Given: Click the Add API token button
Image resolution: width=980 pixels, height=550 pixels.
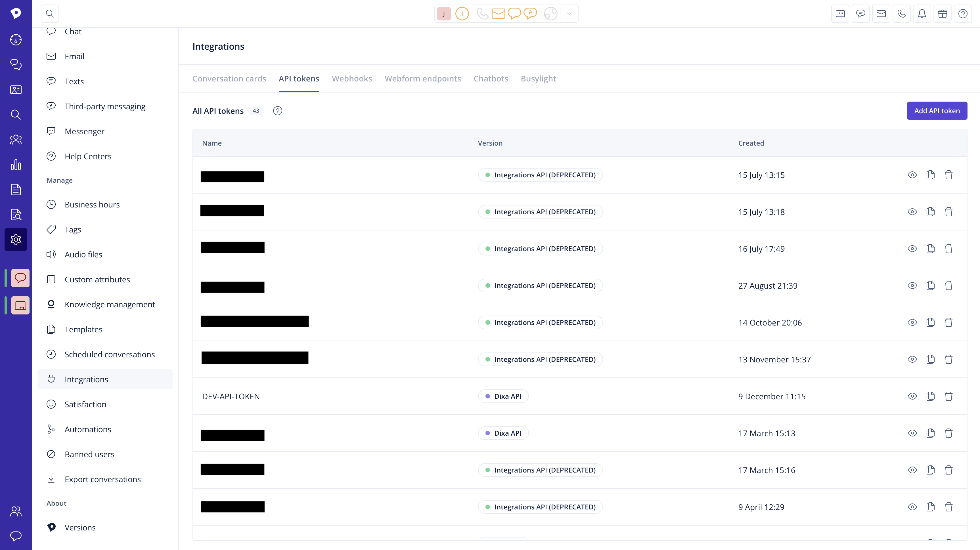Looking at the screenshot, I should 937,111.
